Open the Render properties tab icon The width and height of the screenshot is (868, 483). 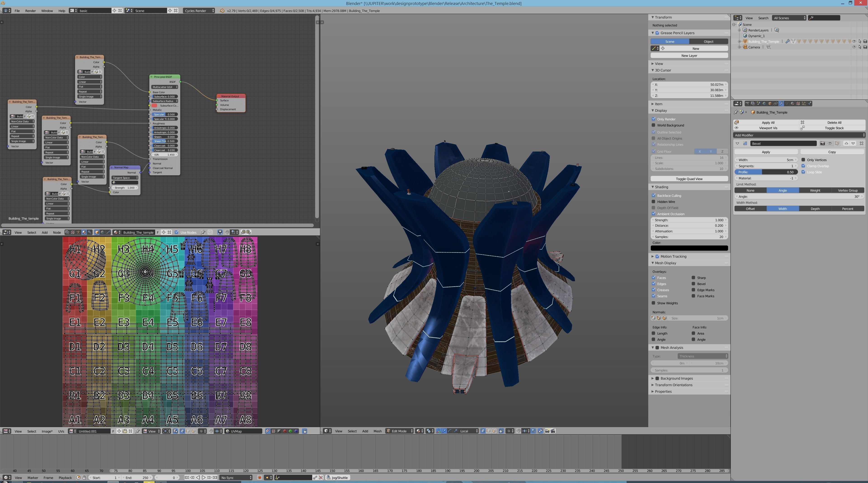click(747, 104)
